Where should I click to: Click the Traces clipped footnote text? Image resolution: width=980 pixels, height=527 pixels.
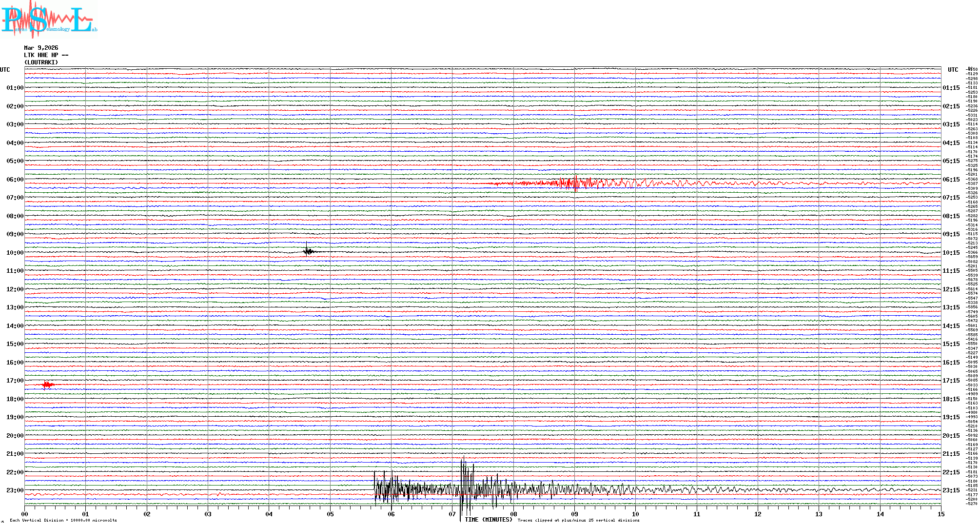click(578, 520)
